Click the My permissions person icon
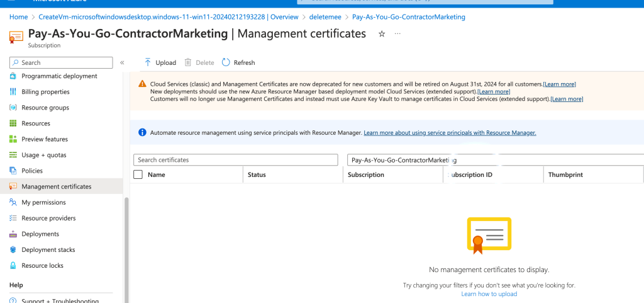The width and height of the screenshot is (644, 303). point(13,202)
